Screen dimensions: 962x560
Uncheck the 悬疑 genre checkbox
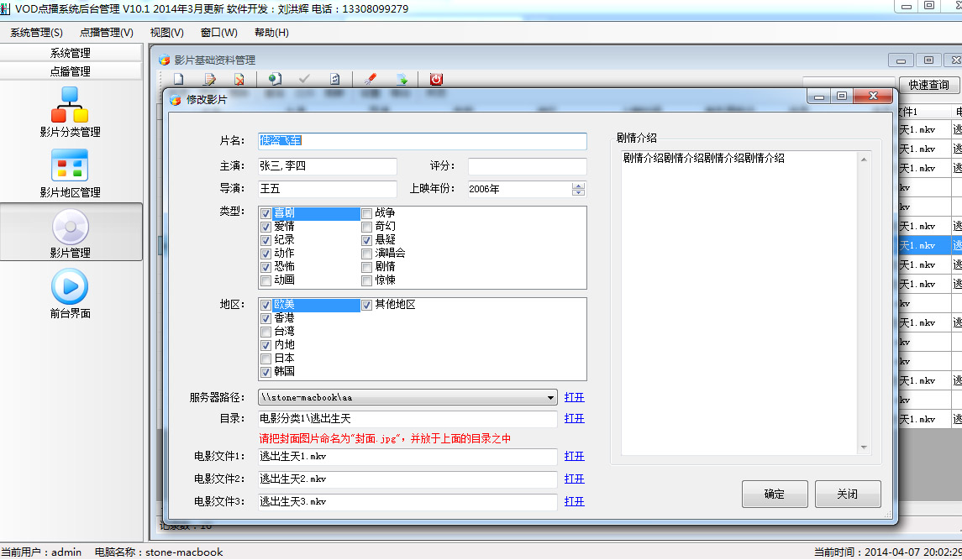(366, 240)
